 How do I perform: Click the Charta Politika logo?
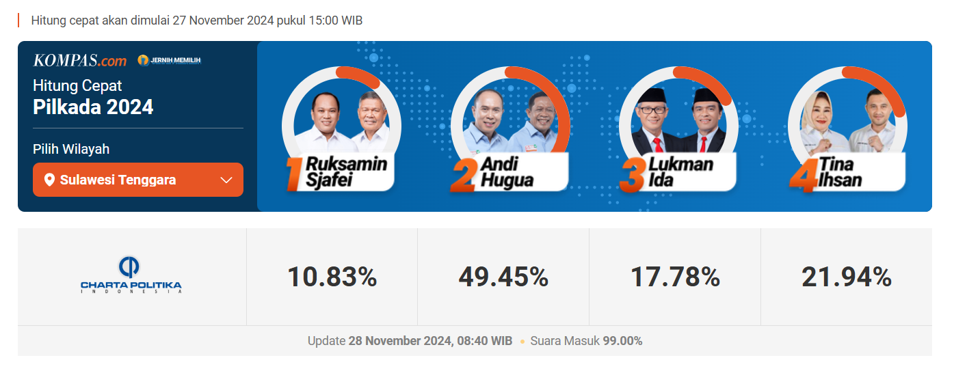pyautogui.click(x=131, y=275)
